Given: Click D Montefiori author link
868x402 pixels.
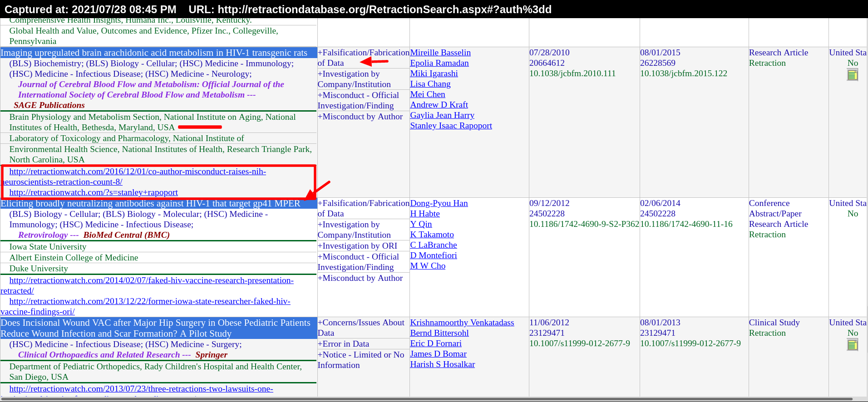Looking at the screenshot, I should (434, 255).
